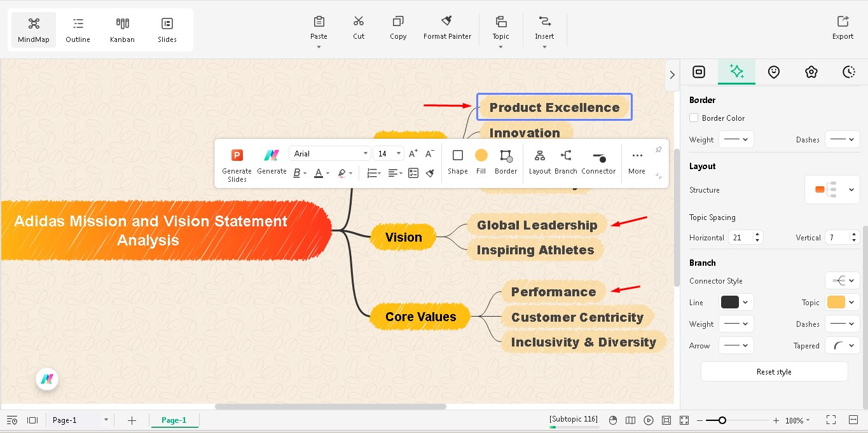
Task: Open the More options menu
Action: click(637, 161)
